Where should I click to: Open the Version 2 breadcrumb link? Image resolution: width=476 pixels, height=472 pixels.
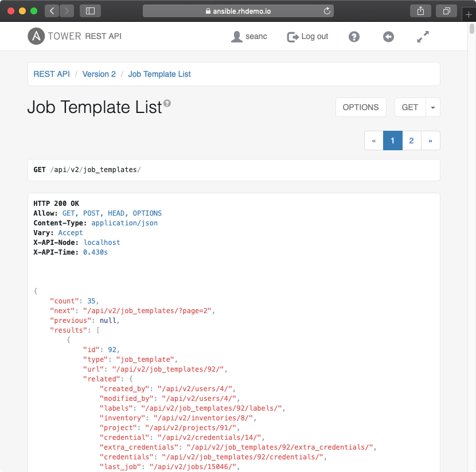pyautogui.click(x=99, y=74)
